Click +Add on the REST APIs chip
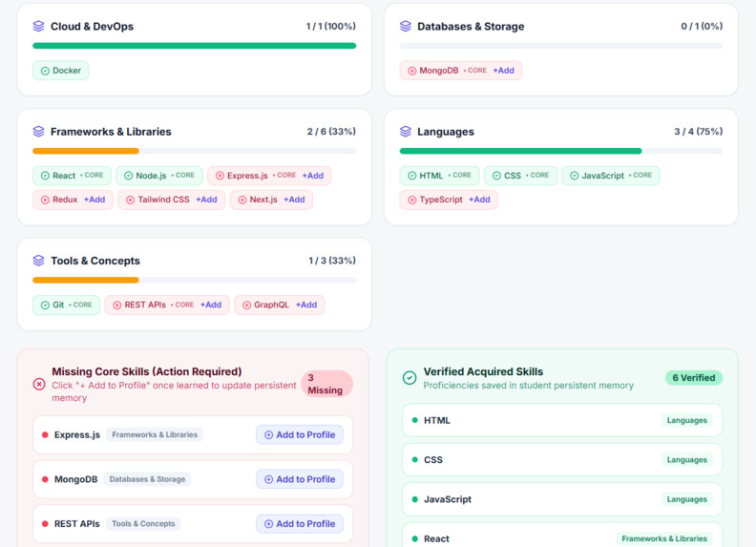 click(211, 305)
